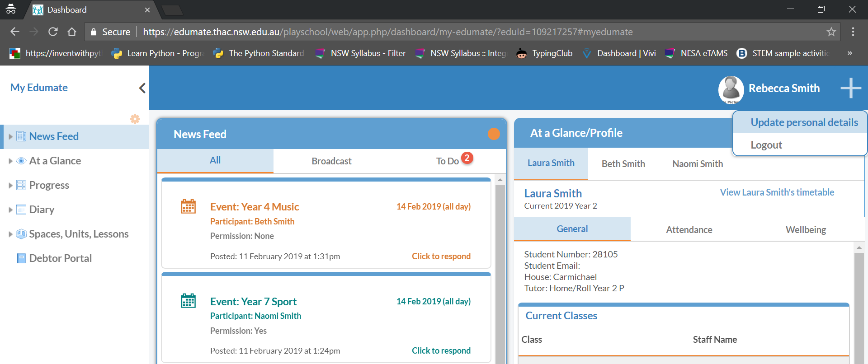
Task: Click the plus icon in header
Action: [851, 88]
